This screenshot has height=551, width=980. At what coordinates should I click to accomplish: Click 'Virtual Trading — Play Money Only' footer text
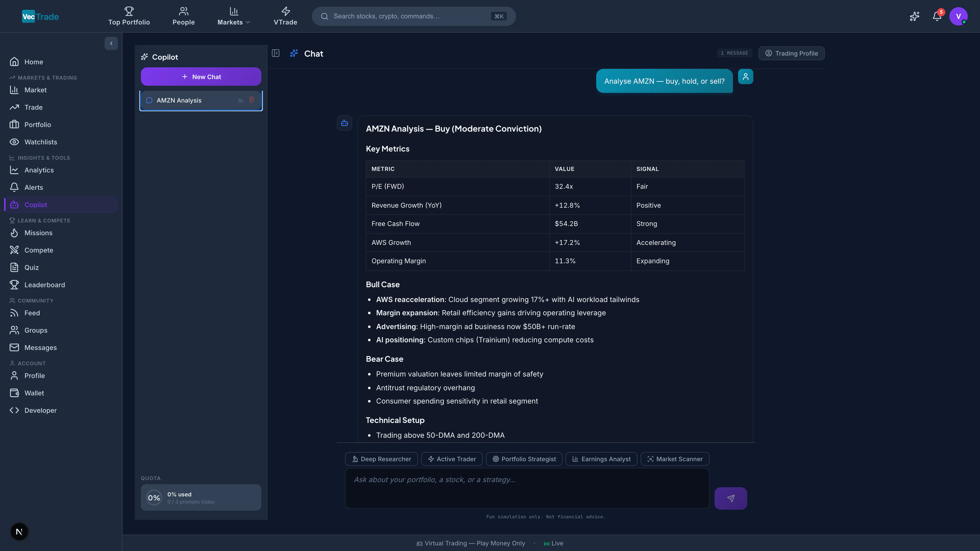coord(474,543)
